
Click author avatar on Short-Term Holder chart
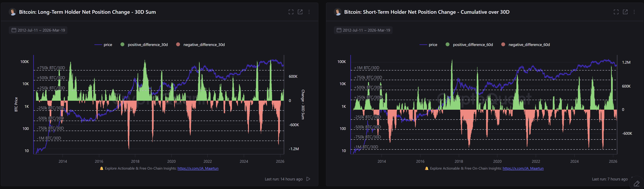click(x=338, y=12)
